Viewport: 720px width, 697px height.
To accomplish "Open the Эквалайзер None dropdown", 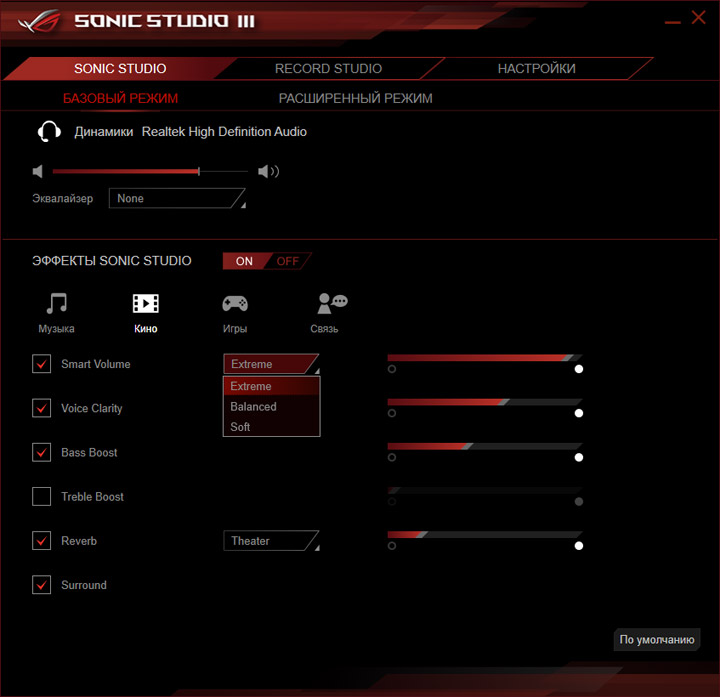I will pos(177,198).
